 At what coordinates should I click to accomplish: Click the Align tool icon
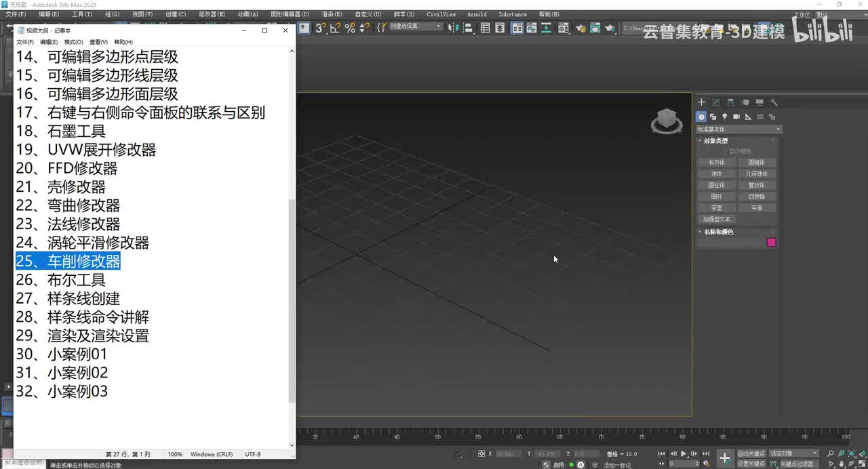[468, 28]
